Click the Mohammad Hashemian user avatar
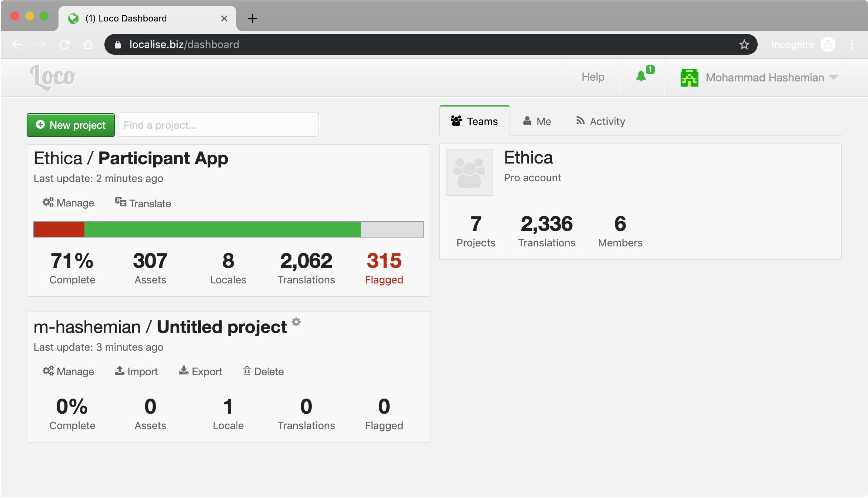 [x=689, y=78]
